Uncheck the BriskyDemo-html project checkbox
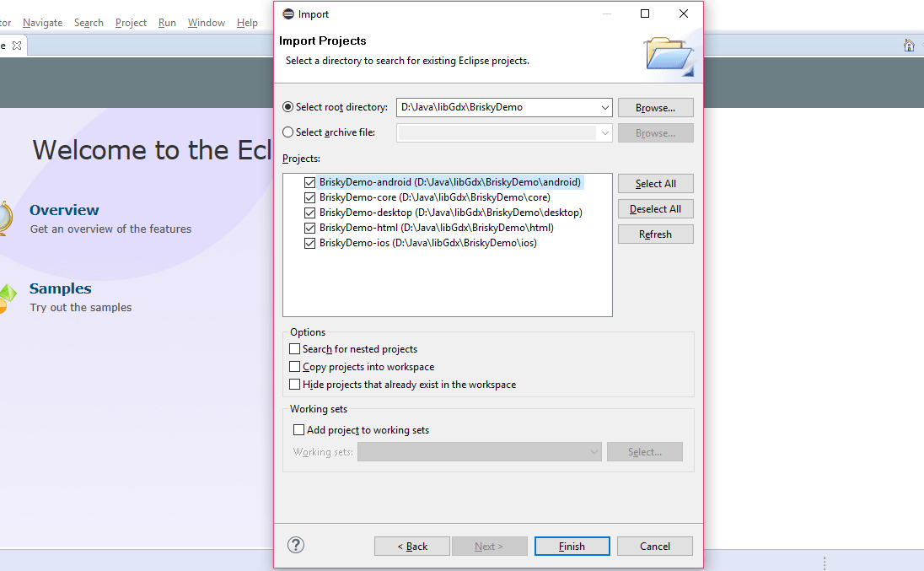The height and width of the screenshot is (571, 924). coord(310,228)
